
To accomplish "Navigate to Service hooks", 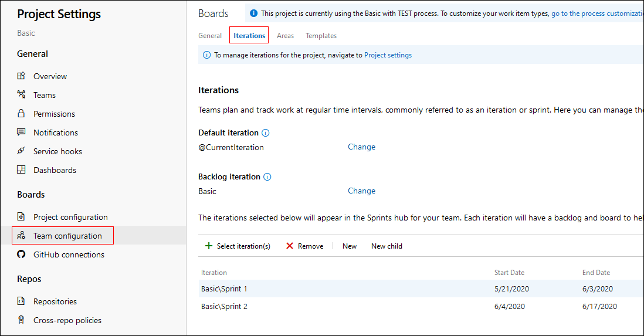I will coord(57,151).
